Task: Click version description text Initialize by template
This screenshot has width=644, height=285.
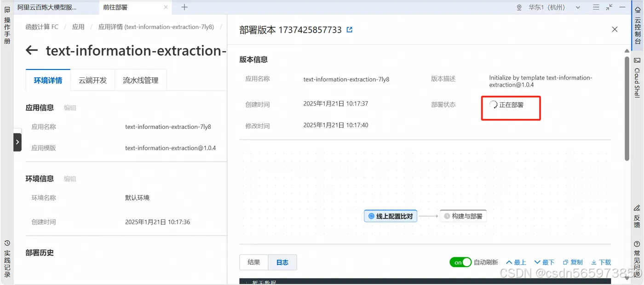Action: point(540,81)
